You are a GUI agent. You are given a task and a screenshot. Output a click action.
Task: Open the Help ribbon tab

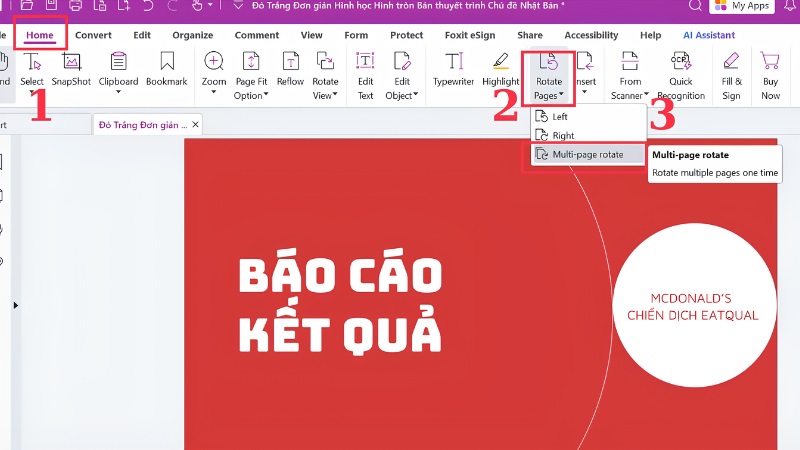coord(651,35)
